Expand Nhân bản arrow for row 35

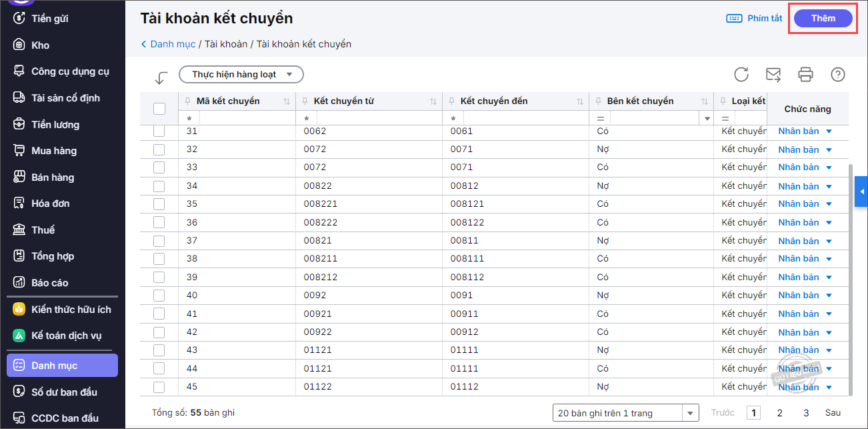click(x=829, y=204)
